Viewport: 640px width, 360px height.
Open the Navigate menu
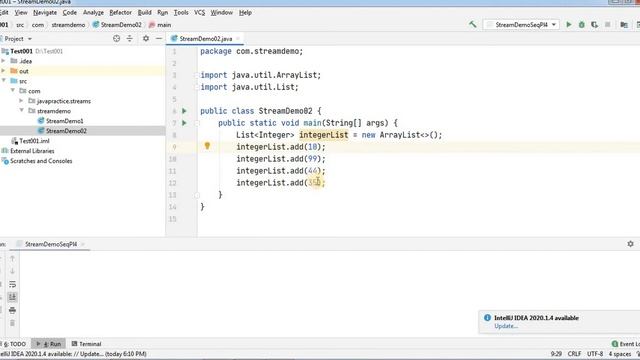45,13
